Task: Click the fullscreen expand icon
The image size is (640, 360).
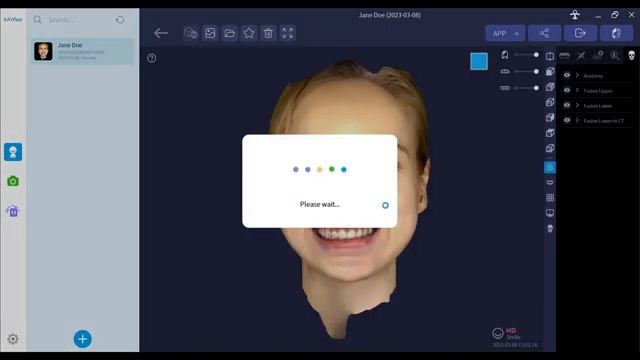Action: pos(287,33)
